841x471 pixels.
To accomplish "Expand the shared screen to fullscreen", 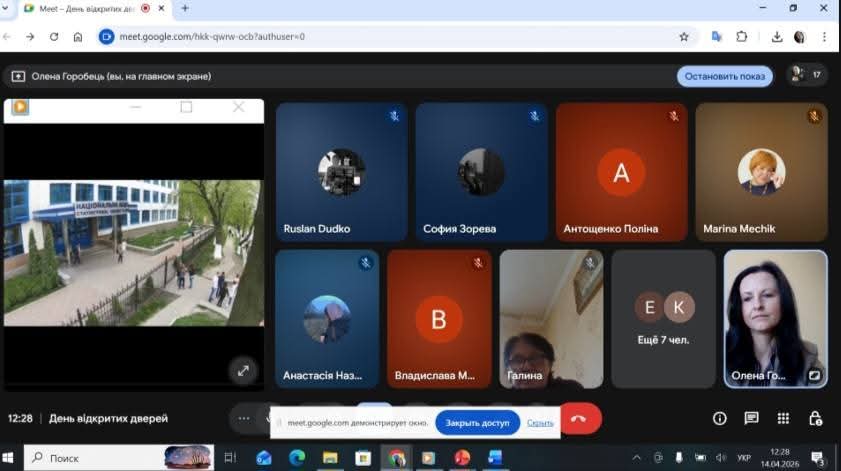I will tap(243, 370).
